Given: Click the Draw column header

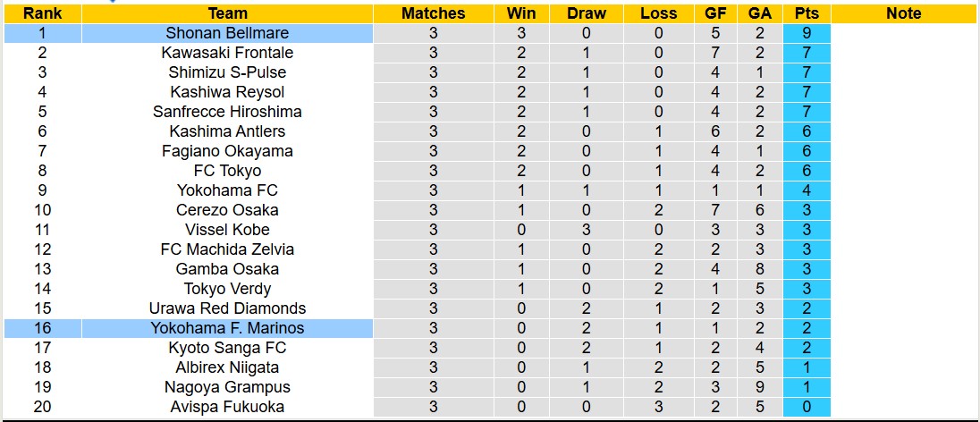Looking at the screenshot, I should [x=587, y=13].
